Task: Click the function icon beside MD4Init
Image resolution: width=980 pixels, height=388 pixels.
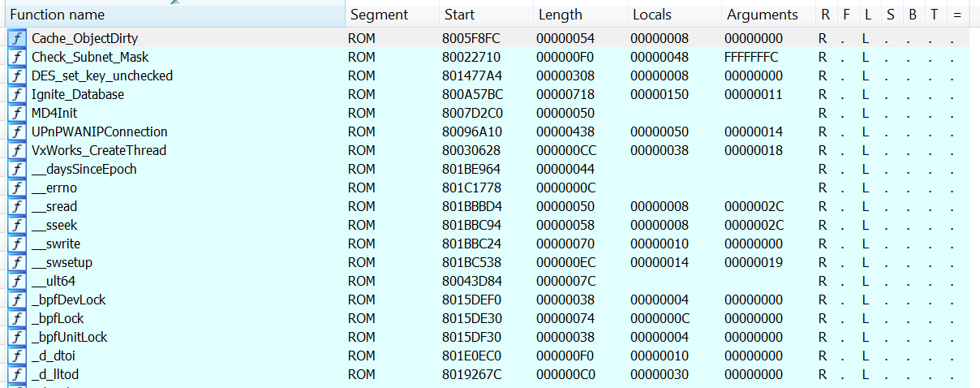Action: pos(17,113)
